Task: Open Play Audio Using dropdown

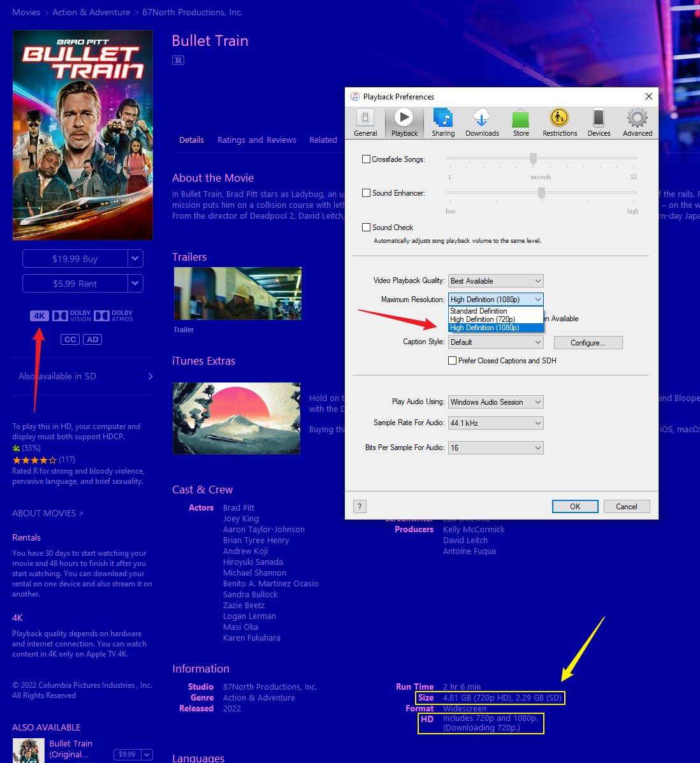Action: coord(495,402)
